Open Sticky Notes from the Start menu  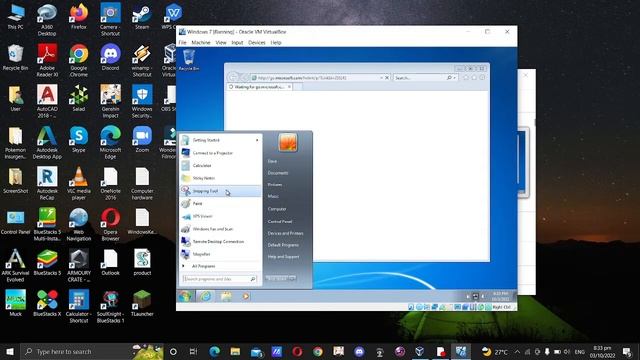pyautogui.click(x=220, y=178)
